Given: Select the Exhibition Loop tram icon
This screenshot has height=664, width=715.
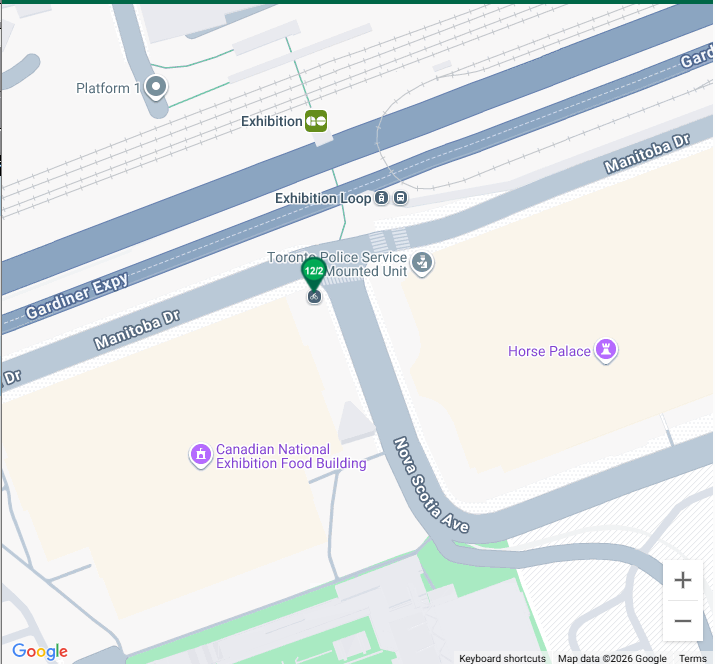Looking at the screenshot, I should point(382,198).
